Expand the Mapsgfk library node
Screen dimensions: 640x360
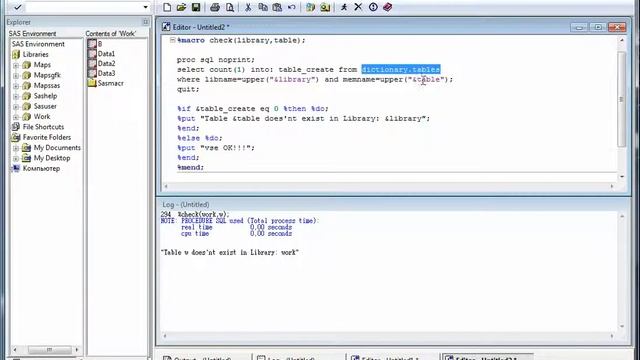coord(16,76)
